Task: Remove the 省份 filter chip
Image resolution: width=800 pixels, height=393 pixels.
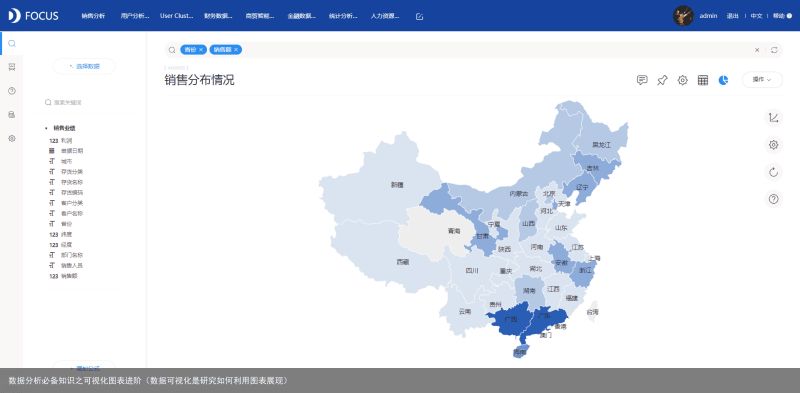Action: [202, 50]
